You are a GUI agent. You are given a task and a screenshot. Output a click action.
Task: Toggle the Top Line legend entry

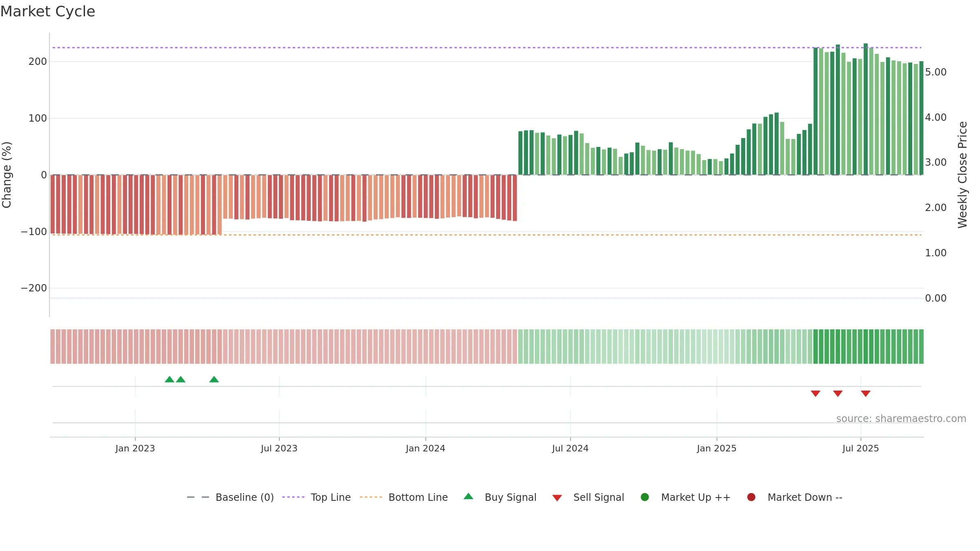pyautogui.click(x=316, y=497)
